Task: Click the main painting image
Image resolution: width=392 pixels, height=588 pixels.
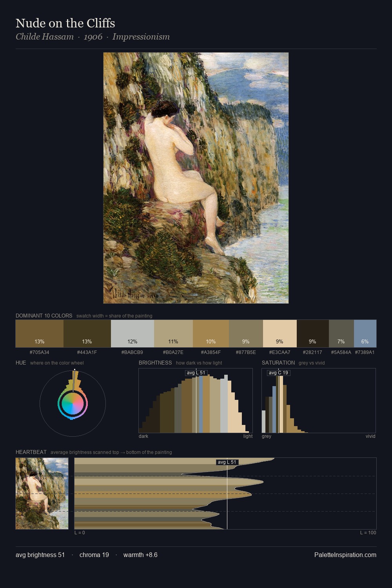Action: click(x=196, y=178)
